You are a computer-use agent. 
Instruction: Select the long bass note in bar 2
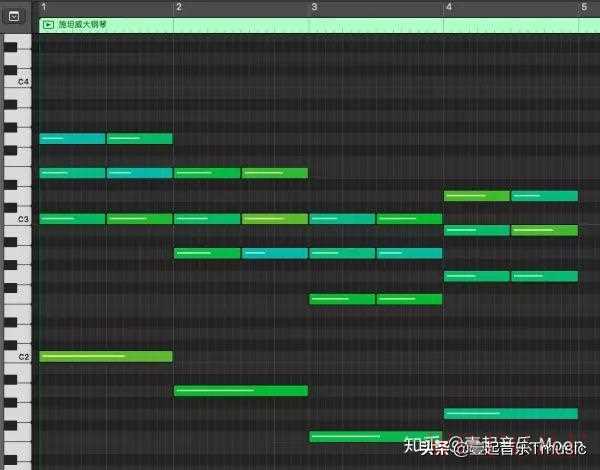tap(241, 390)
